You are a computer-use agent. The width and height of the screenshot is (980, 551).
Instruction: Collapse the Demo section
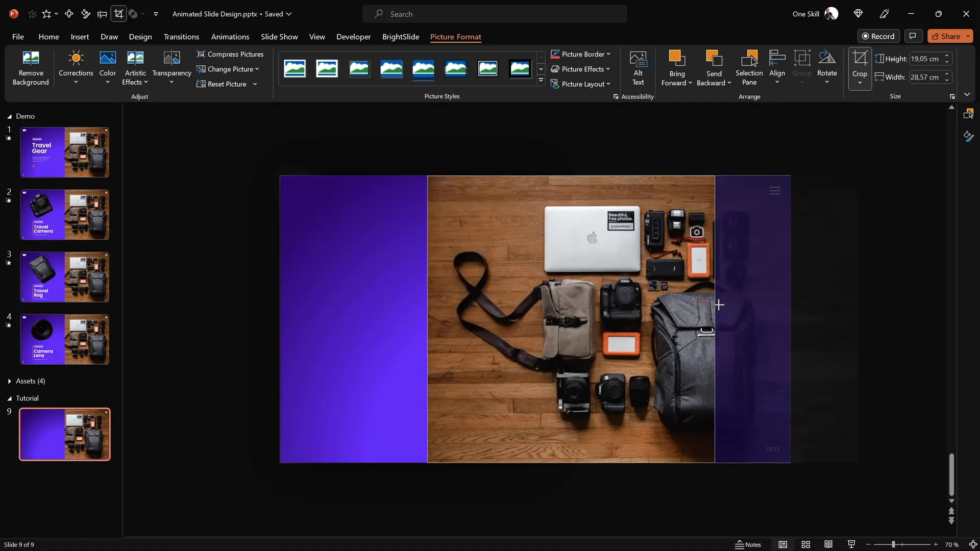[x=9, y=116]
